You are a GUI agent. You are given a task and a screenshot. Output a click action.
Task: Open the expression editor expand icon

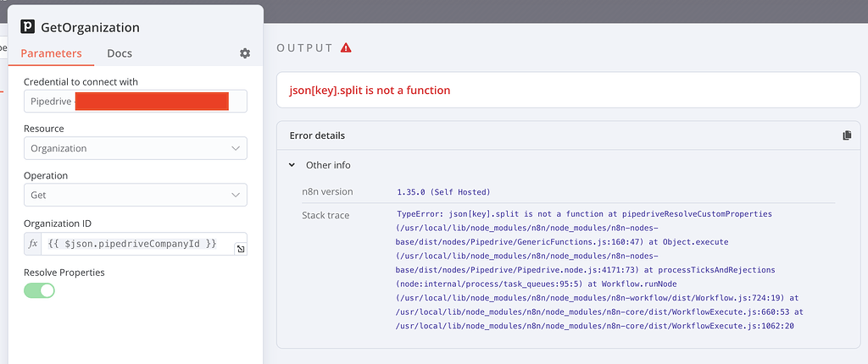click(240, 249)
